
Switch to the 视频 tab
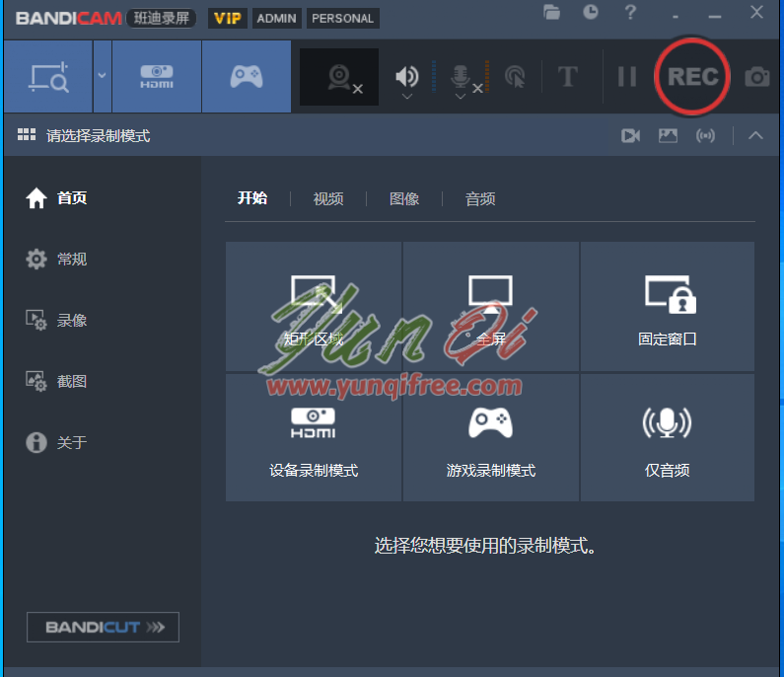pos(328,198)
